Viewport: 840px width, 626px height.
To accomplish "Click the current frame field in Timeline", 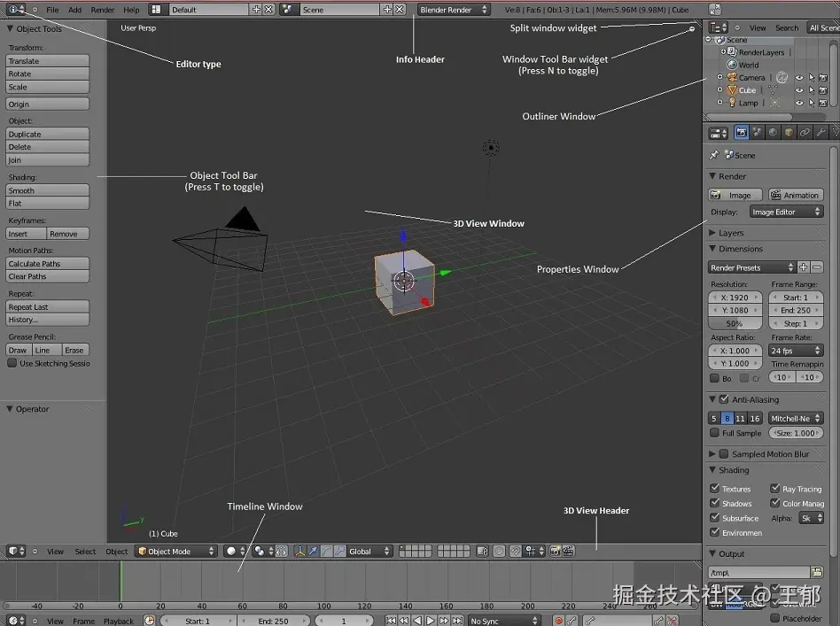I will click(345, 620).
